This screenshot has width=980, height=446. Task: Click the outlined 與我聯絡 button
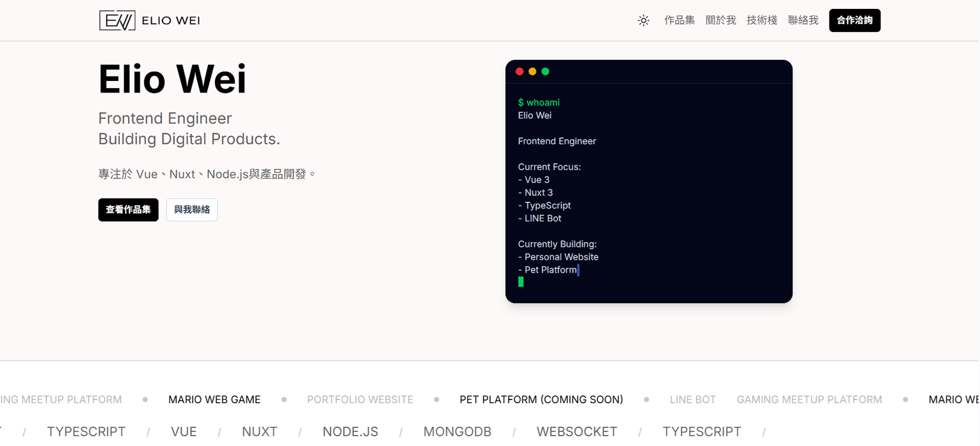click(x=192, y=210)
